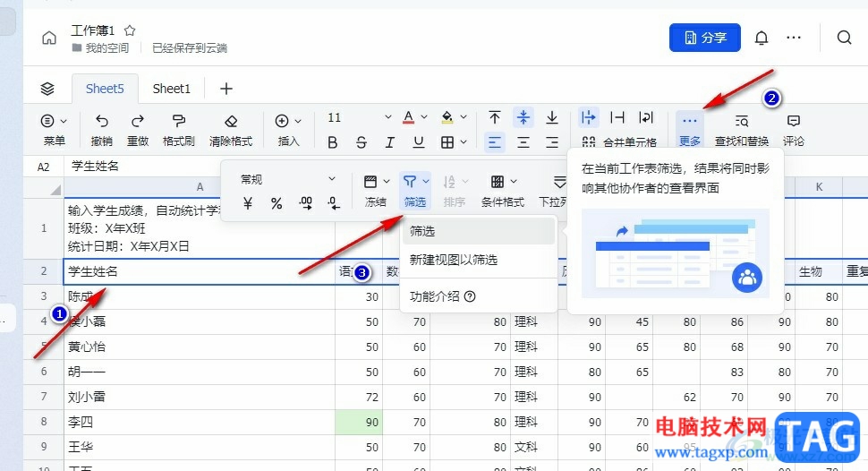Screen dimensions: 868x471
Task: Open the sheet layers list icon
Action: click(x=47, y=89)
